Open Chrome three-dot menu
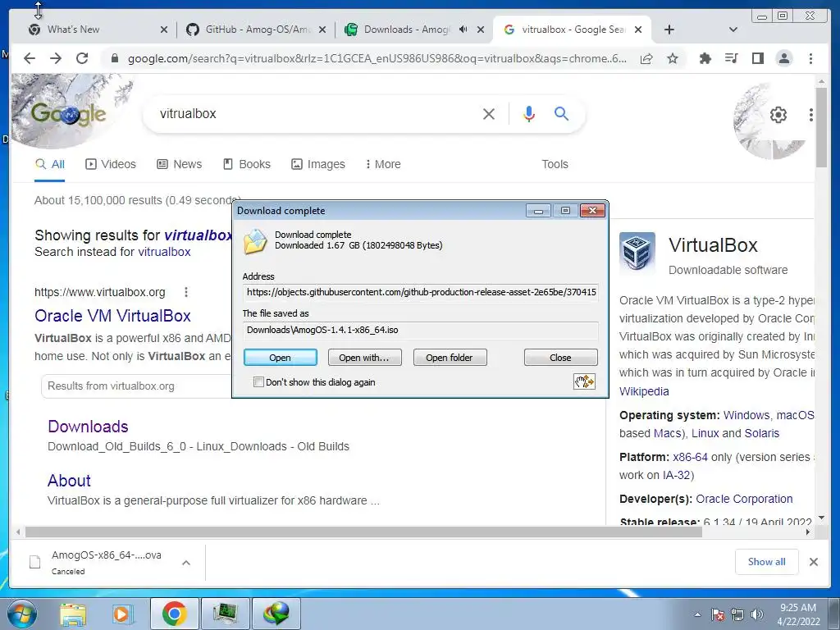Viewport: 840px width, 630px height. [x=810, y=58]
